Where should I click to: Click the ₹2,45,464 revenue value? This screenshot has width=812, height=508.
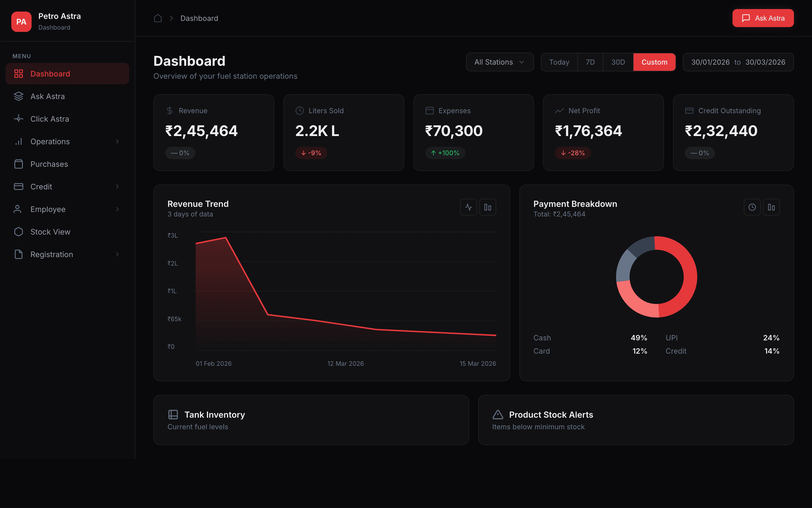click(x=201, y=131)
